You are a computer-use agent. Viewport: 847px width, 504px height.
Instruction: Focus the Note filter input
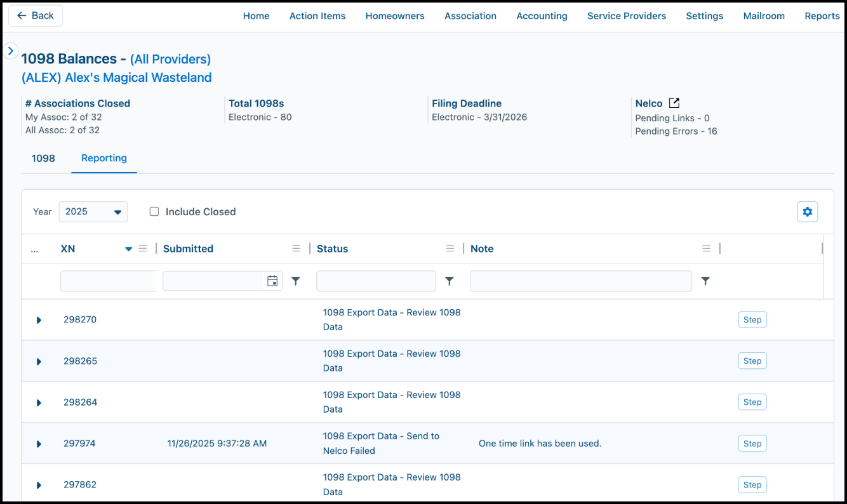pyautogui.click(x=581, y=281)
